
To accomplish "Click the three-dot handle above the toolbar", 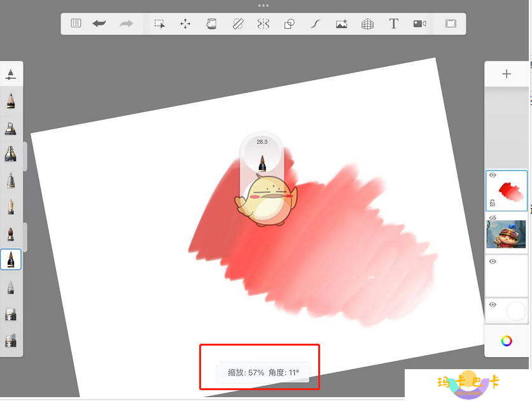I will [263, 6].
